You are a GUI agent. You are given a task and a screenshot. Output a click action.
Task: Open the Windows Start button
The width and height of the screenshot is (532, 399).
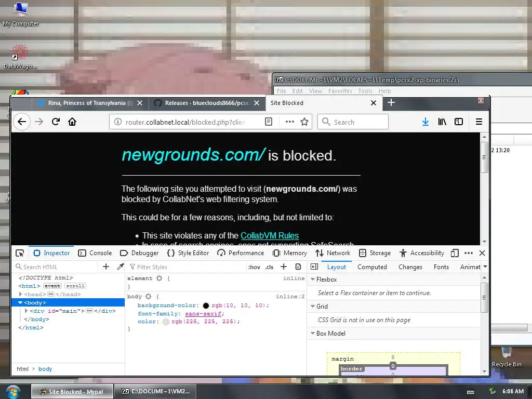tap(12, 392)
